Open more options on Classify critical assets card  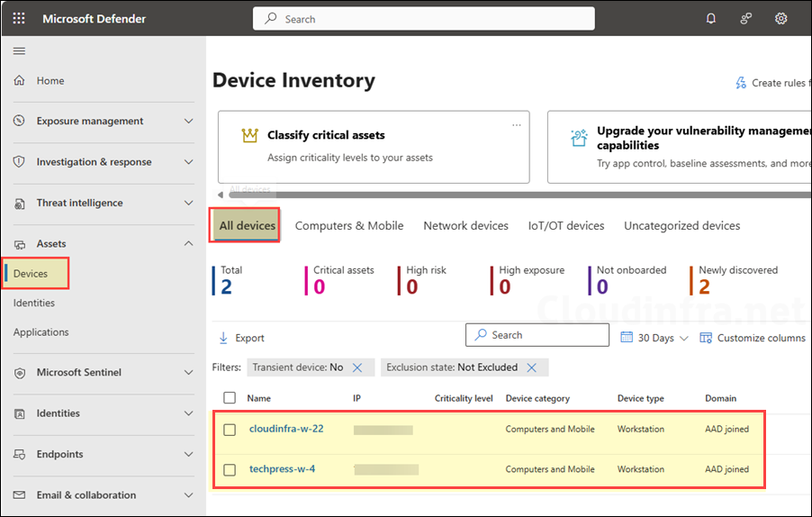point(517,125)
